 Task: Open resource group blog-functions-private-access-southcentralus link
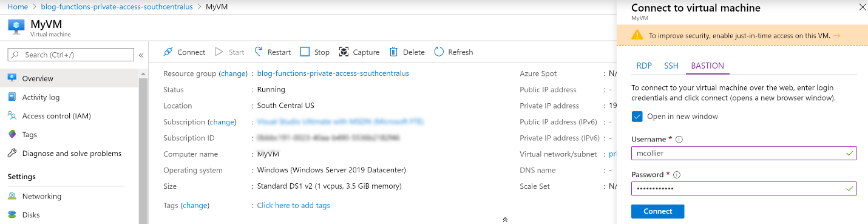coord(333,73)
